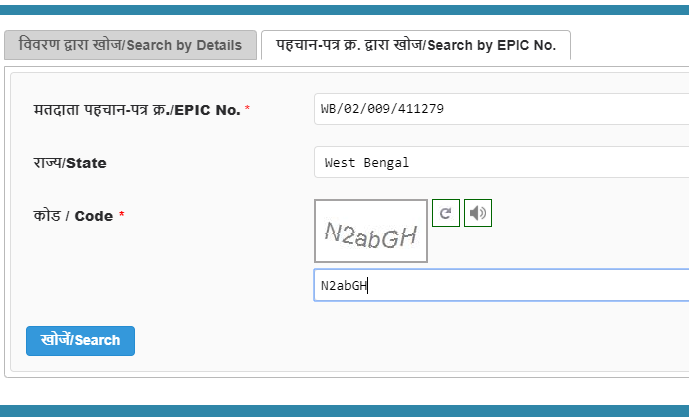Click the captcha code text field
The height and width of the screenshot is (417, 689).
click(501, 286)
